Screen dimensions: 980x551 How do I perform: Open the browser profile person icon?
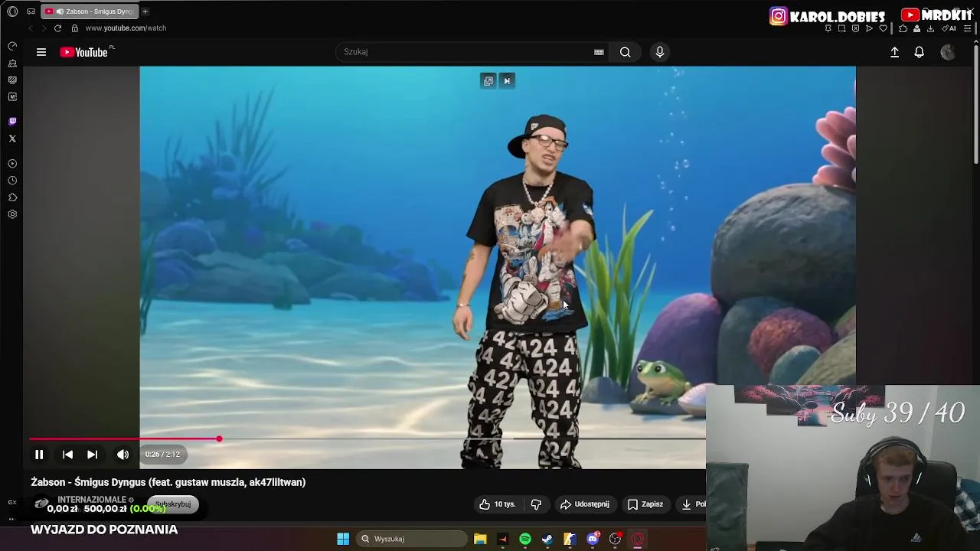pos(916,28)
